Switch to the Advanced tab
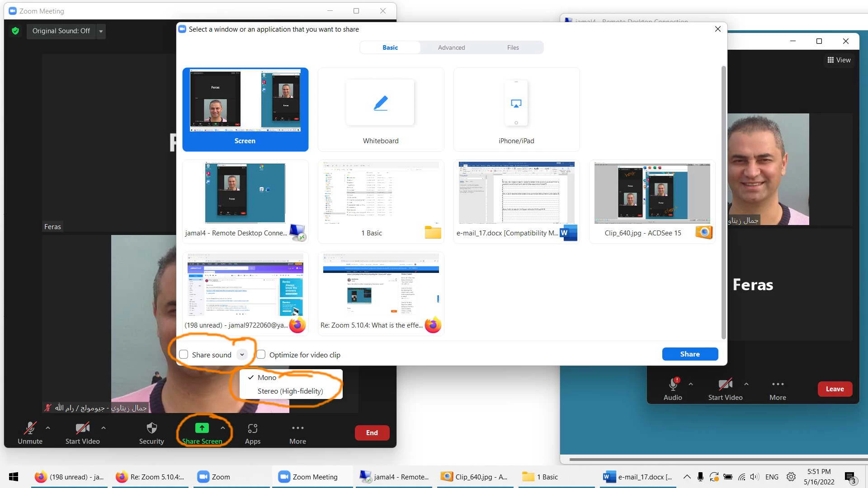 [x=451, y=47]
